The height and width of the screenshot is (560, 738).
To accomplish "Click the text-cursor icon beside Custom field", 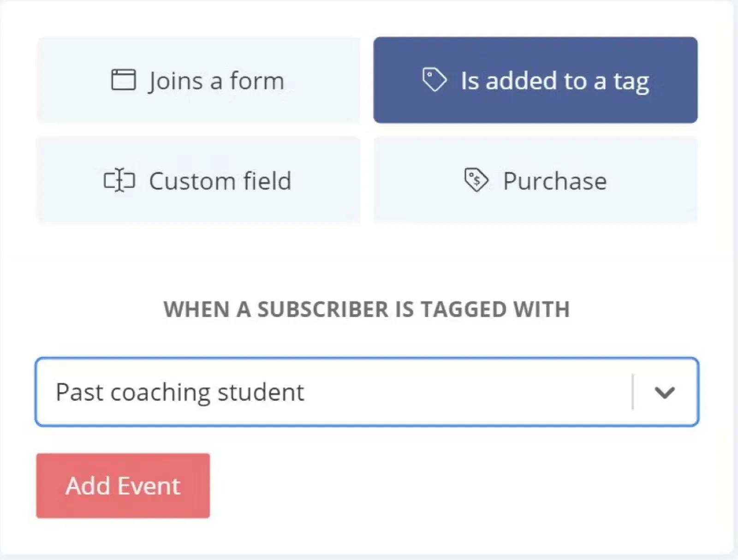I will 119,180.
